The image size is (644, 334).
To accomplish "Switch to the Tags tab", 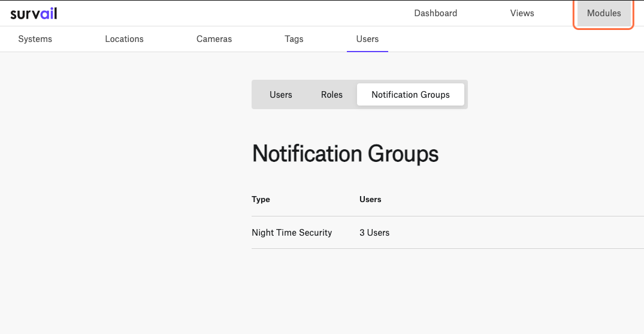I will (x=294, y=39).
